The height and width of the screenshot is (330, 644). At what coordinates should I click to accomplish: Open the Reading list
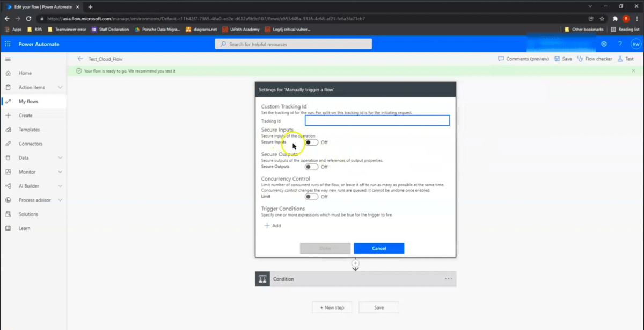pyautogui.click(x=625, y=30)
